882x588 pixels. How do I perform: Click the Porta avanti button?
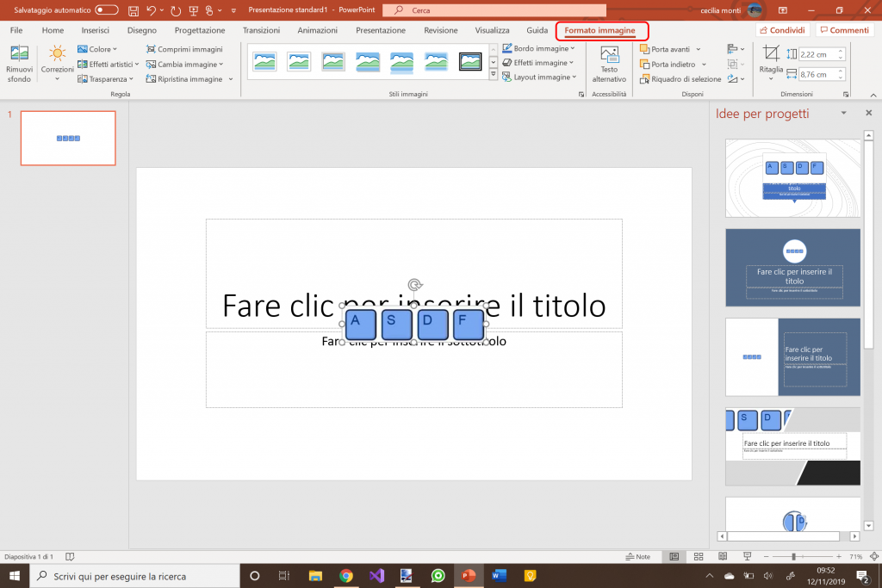pyautogui.click(x=665, y=49)
